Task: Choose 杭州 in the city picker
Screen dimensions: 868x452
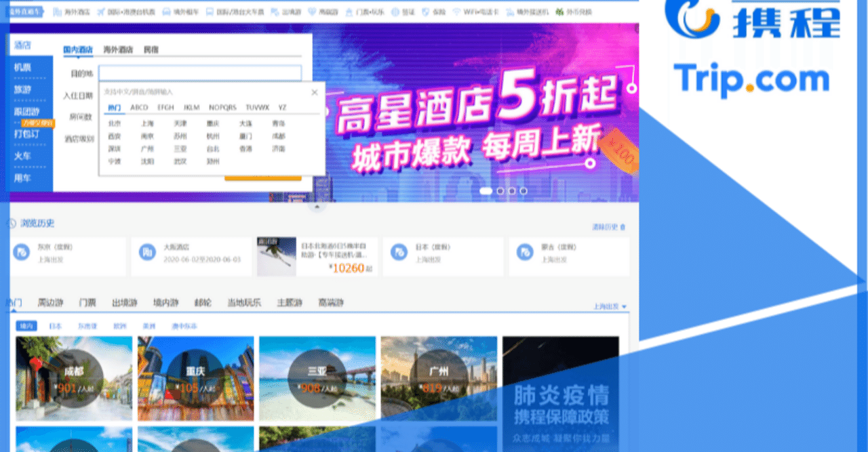Action: (213, 136)
